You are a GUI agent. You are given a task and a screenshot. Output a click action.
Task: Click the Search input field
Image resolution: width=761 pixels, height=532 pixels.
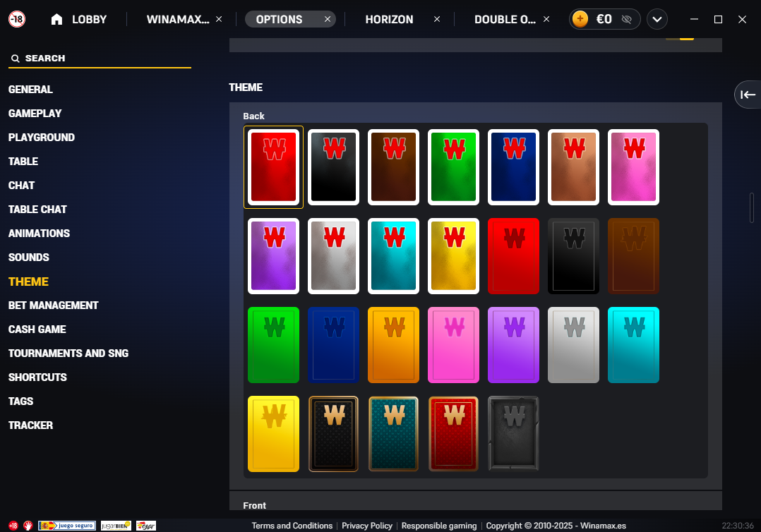(x=100, y=58)
